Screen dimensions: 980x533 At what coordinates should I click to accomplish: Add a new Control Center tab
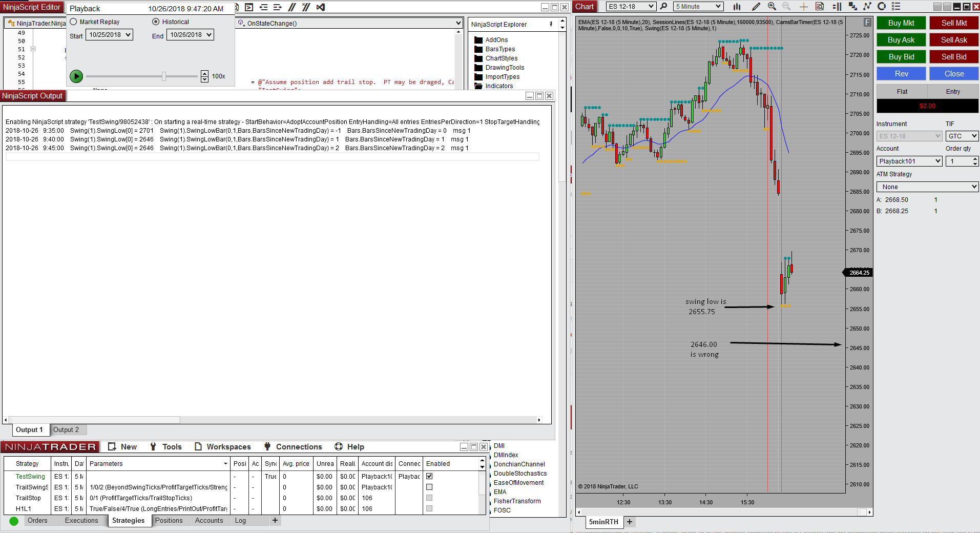[x=275, y=521]
